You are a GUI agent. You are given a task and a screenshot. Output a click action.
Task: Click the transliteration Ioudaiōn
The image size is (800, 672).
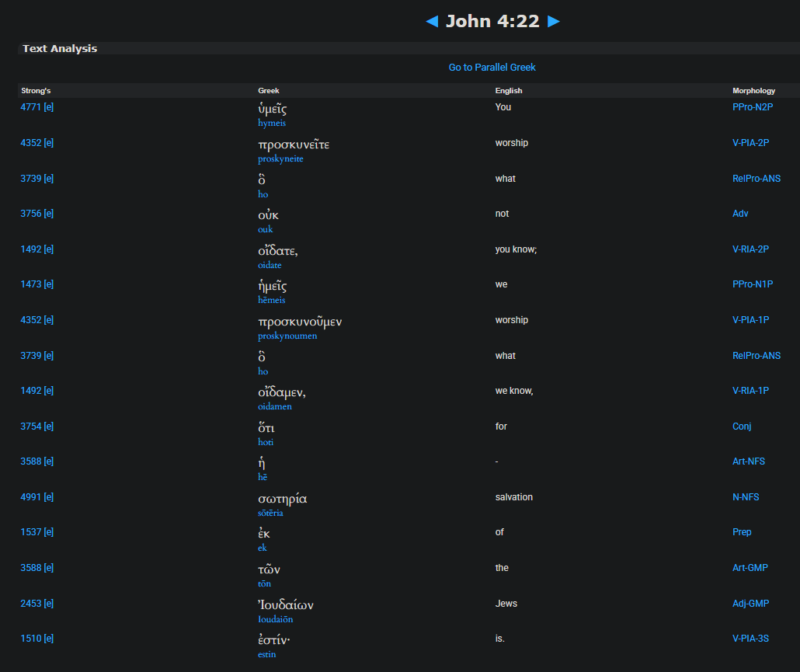pyautogui.click(x=275, y=619)
